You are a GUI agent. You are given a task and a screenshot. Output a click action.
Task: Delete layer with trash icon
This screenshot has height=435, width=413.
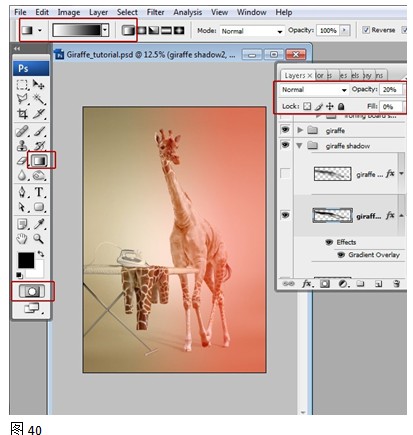coord(396,284)
